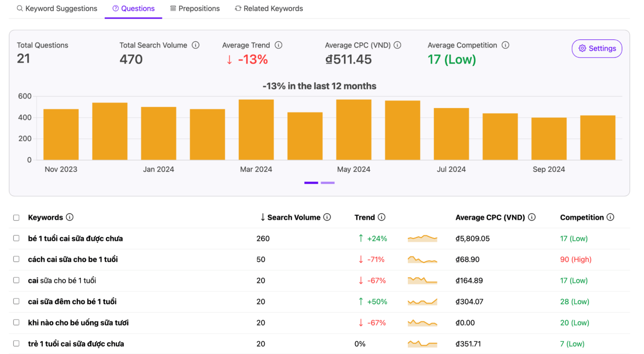Click the gear icon in Settings button

click(x=582, y=48)
